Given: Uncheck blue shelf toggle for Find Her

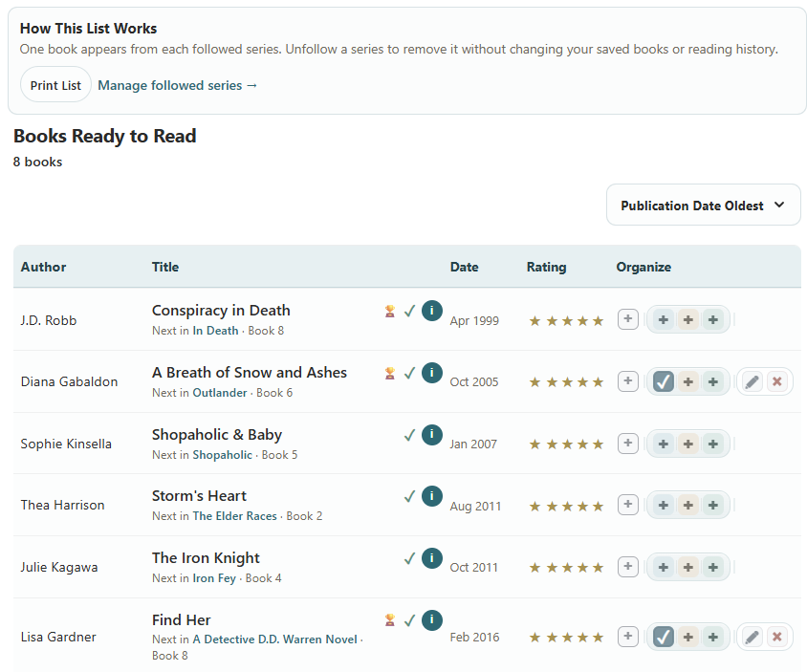Looking at the screenshot, I should (664, 637).
